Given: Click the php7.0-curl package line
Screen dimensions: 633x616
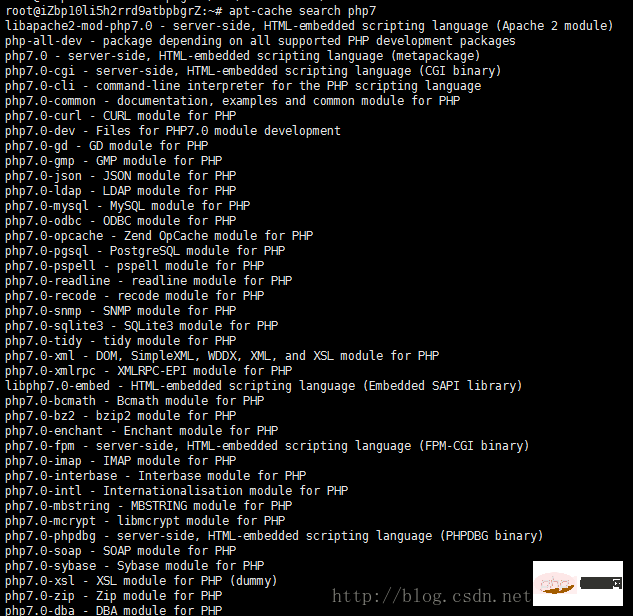Looking at the screenshot, I should [121, 116].
